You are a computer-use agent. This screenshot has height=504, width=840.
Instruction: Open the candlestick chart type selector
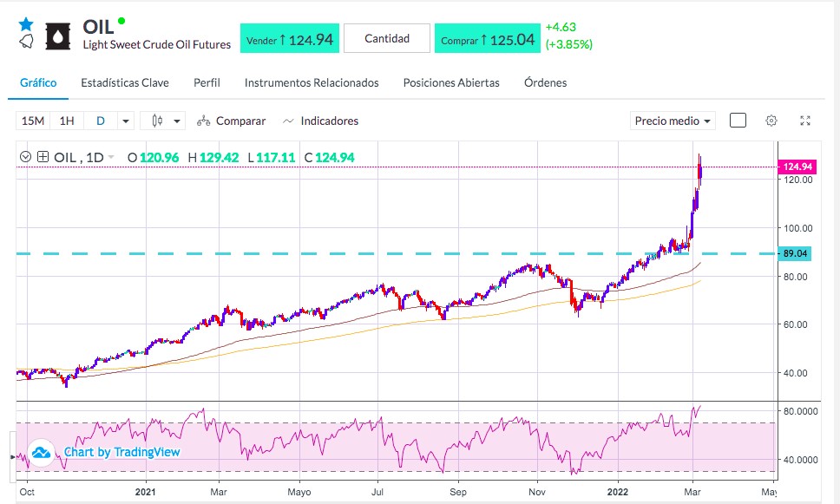coord(157,121)
